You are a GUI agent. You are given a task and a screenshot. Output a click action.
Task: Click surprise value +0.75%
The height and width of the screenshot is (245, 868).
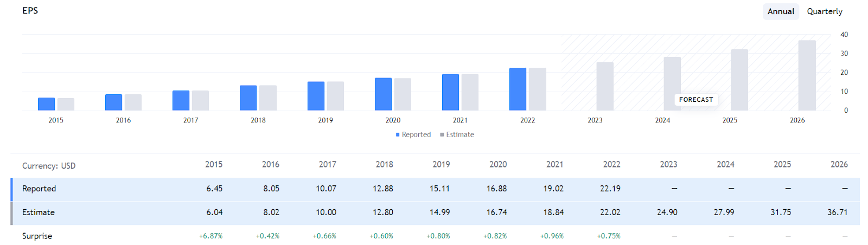coord(609,236)
